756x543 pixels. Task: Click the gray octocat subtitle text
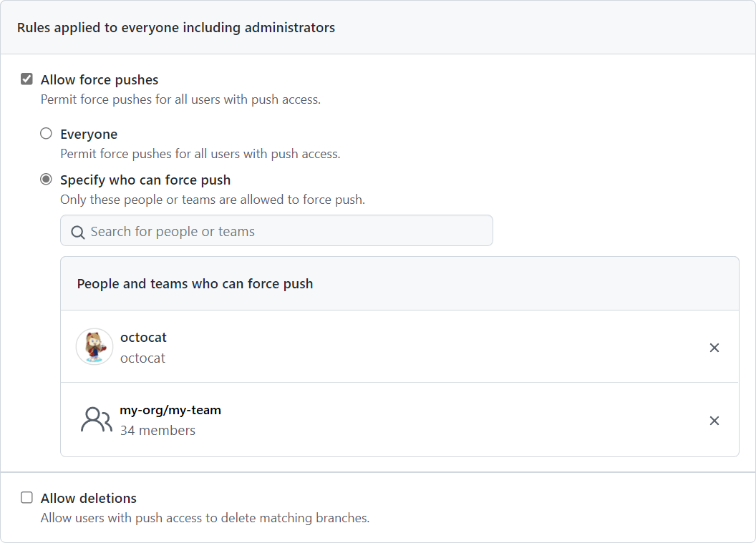142,358
